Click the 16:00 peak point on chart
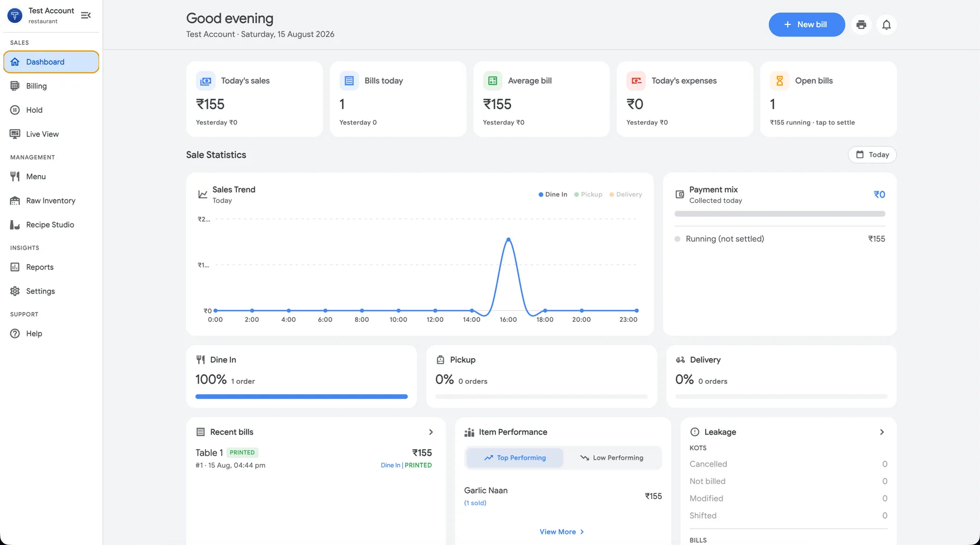The width and height of the screenshot is (980, 545). click(509, 240)
